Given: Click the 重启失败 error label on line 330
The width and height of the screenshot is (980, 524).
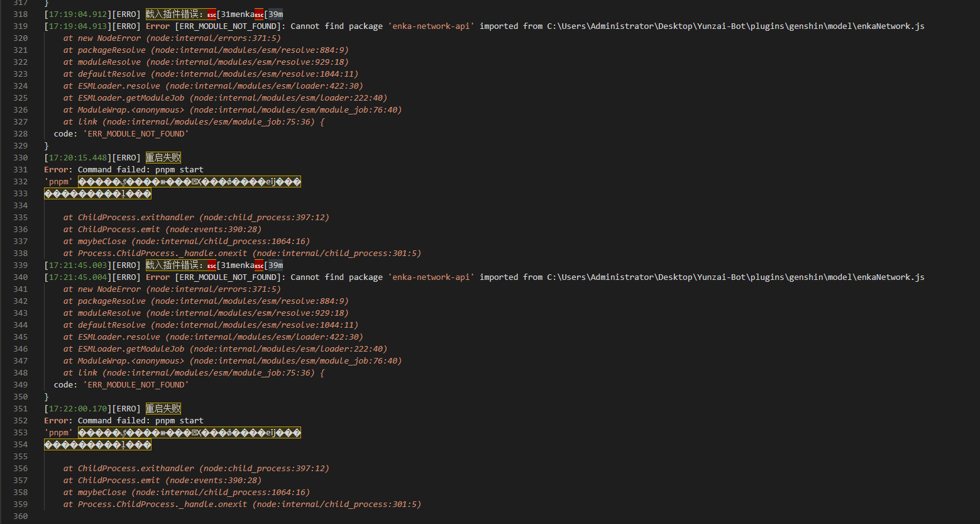Looking at the screenshot, I should click(x=163, y=157).
